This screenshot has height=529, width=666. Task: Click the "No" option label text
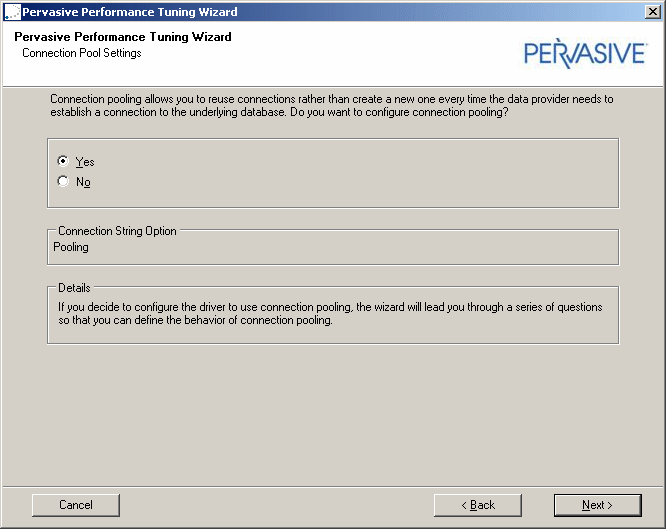tap(83, 183)
